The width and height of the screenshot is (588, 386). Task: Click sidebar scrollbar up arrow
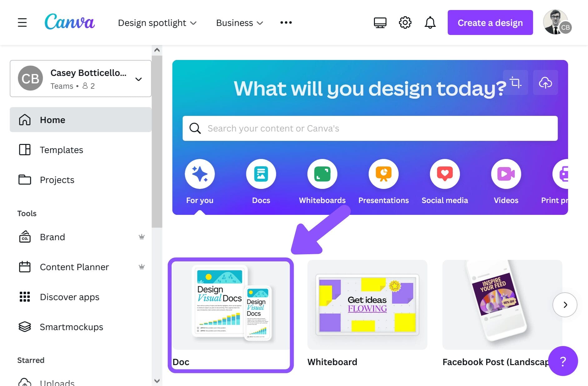click(157, 50)
